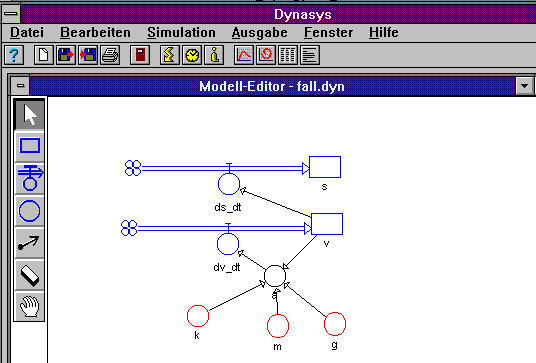Create a new document from toolbar
Viewport: 536px width, 363px height.
point(44,55)
